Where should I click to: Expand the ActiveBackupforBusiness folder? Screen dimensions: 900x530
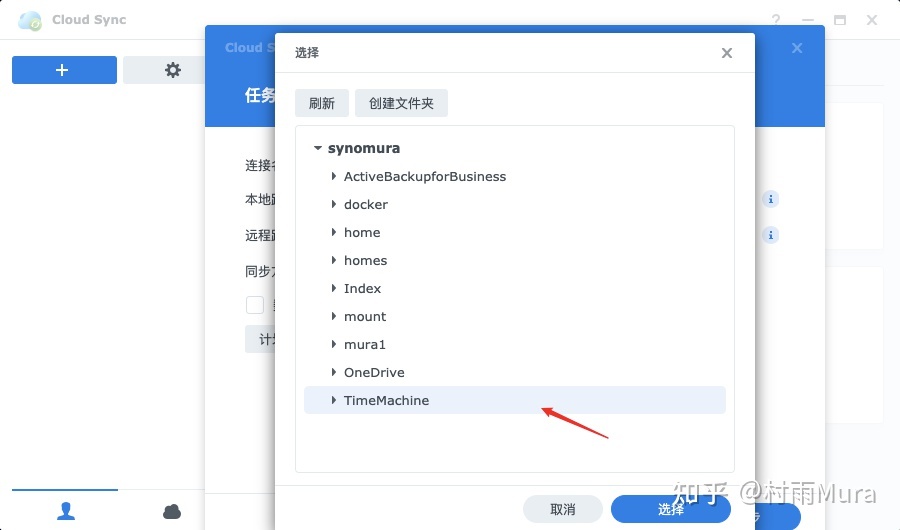tap(333, 176)
